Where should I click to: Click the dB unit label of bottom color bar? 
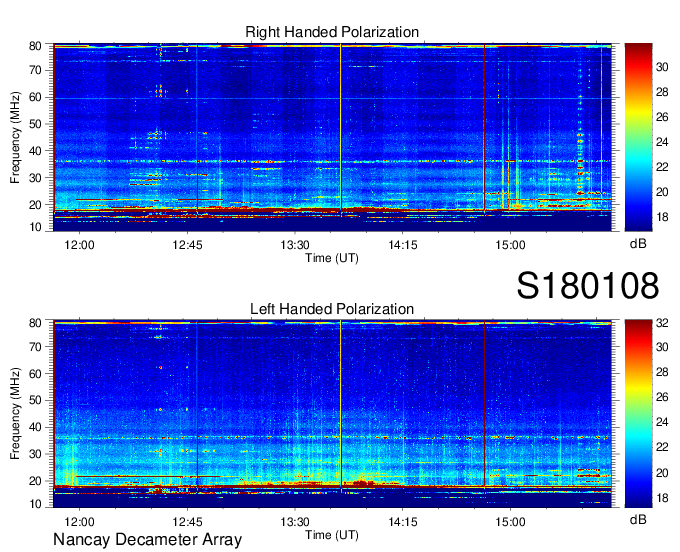(x=638, y=519)
